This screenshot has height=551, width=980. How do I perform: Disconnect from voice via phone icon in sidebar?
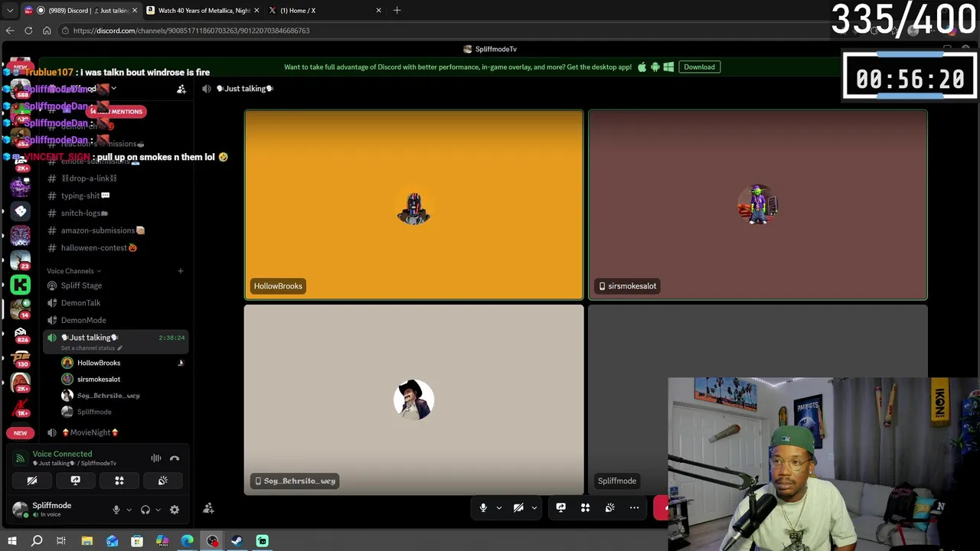tap(175, 458)
